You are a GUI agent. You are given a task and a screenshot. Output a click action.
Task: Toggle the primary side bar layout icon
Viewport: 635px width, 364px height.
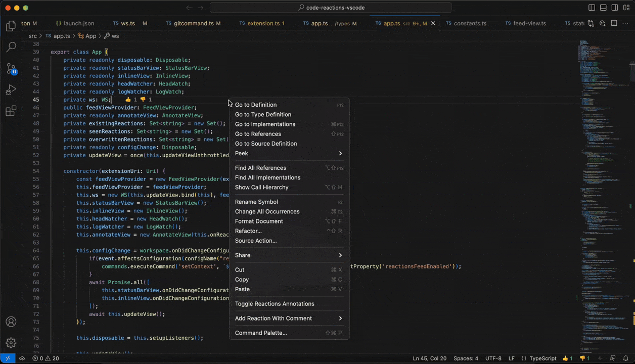tap(592, 8)
